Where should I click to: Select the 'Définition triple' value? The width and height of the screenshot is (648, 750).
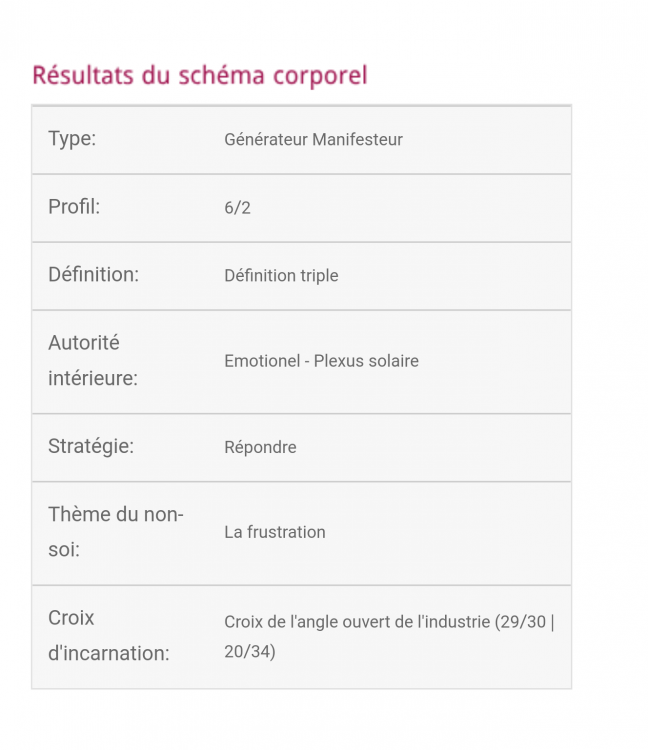tap(281, 276)
